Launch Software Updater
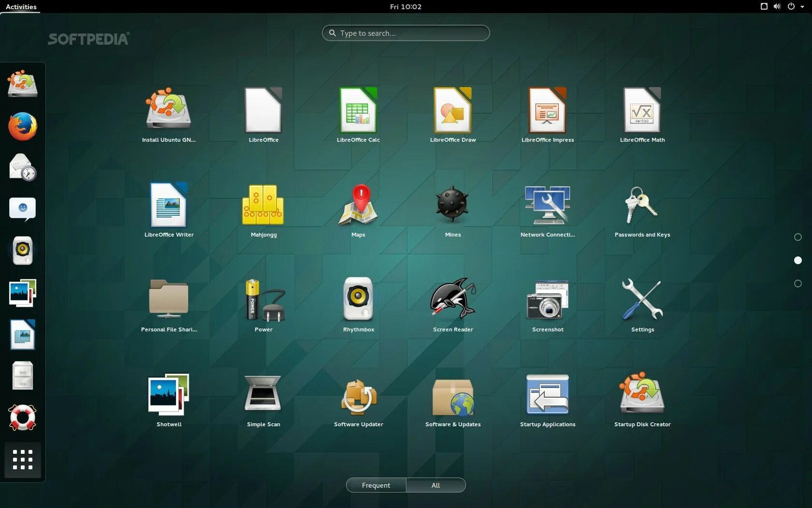This screenshot has width=812, height=508. 358,399
